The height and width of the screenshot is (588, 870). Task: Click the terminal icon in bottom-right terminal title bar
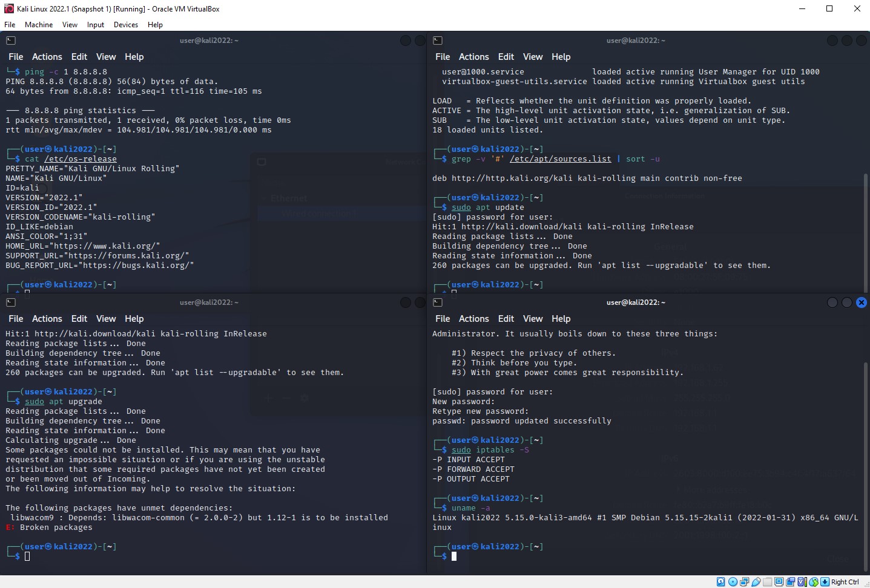click(438, 302)
